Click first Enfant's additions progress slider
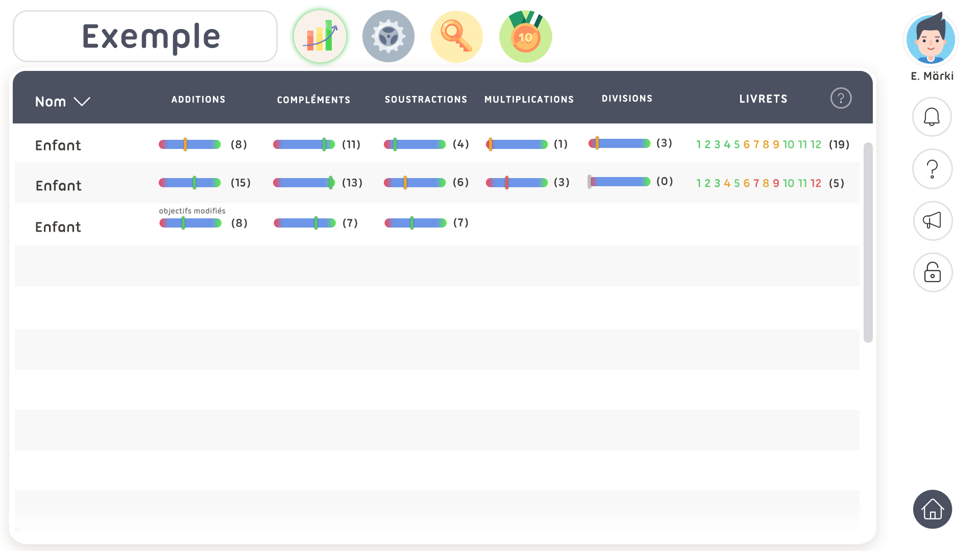Screen dimensions: 980x551 pos(189,145)
